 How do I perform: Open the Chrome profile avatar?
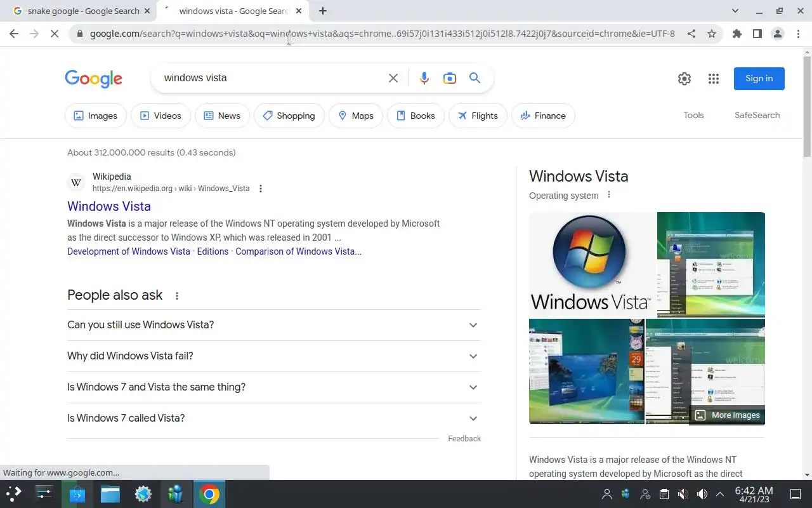coord(778,34)
